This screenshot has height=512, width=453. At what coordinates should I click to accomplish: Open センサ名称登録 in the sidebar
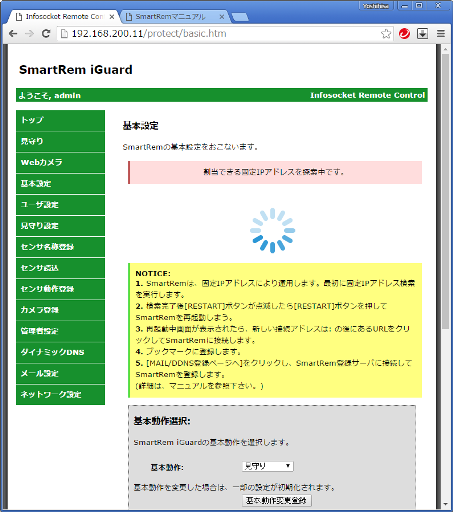tap(60, 247)
